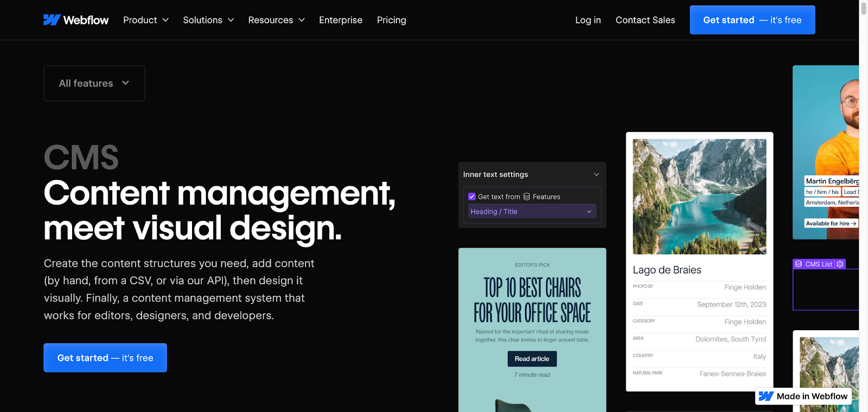Click the Features database icon

pos(527,197)
